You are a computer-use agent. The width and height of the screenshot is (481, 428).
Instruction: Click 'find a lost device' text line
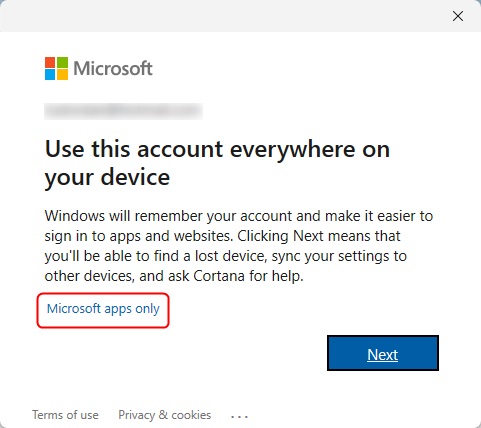click(x=210, y=256)
